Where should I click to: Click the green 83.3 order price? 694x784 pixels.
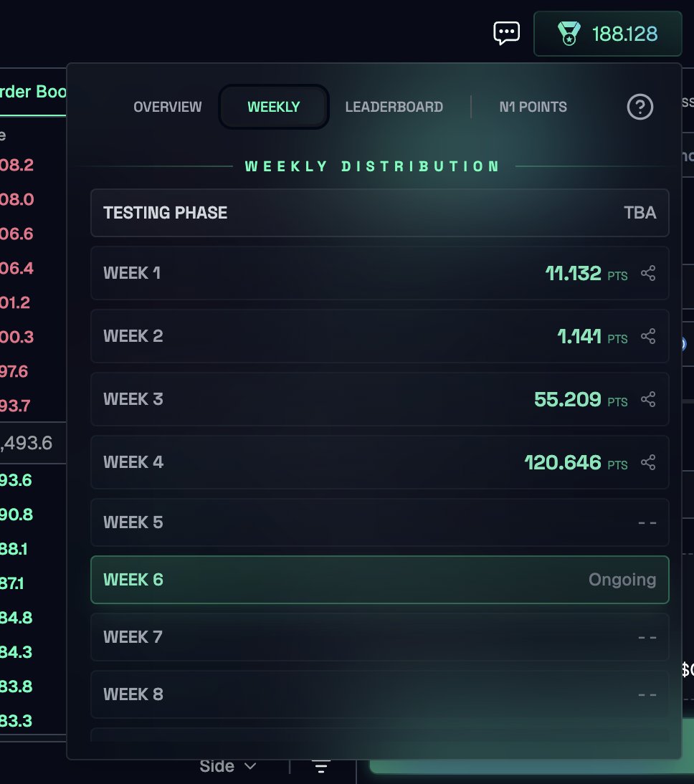click(16, 721)
